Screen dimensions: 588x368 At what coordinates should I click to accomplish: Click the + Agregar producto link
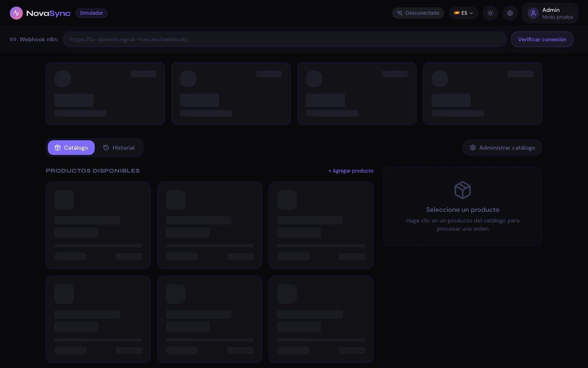[351, 171]
